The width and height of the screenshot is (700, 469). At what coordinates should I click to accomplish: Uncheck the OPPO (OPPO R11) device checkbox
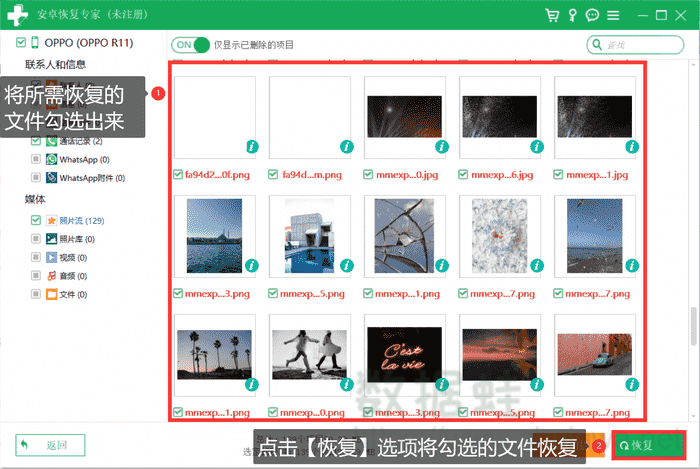coord(22,43)
